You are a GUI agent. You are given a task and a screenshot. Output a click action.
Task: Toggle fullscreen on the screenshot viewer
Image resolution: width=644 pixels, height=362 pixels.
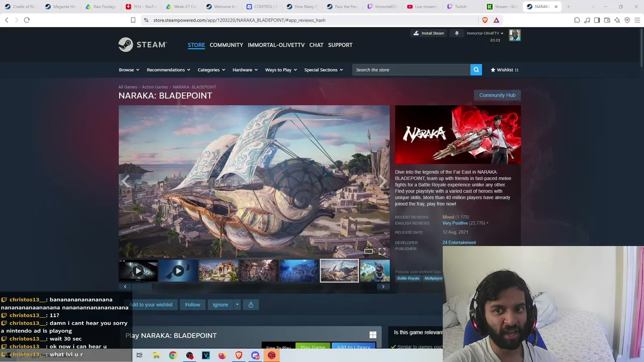pos(382,251)
